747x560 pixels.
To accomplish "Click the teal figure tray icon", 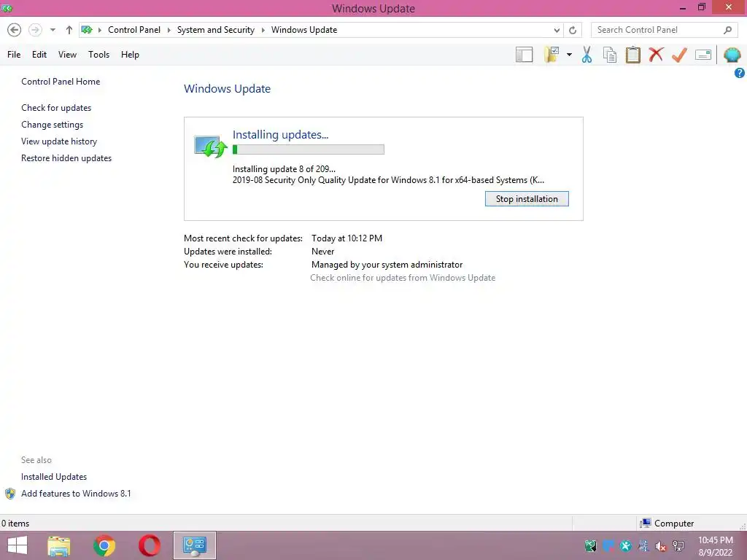I will 625,546.
